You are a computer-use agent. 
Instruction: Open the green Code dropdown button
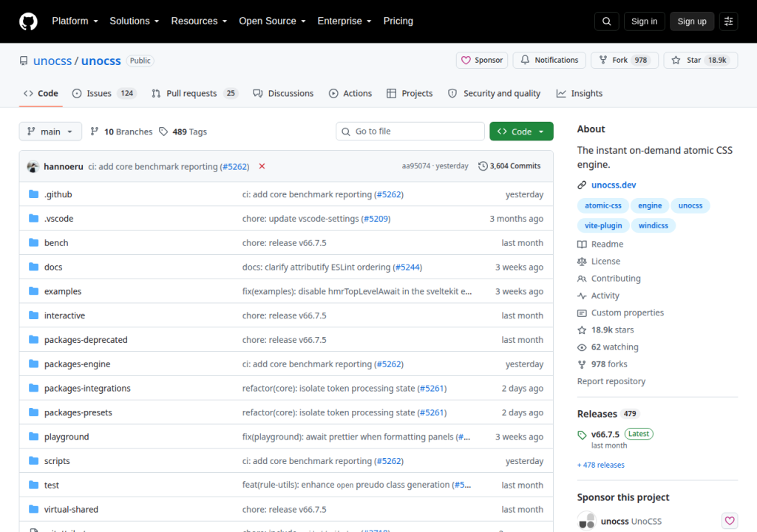point(521,132)
